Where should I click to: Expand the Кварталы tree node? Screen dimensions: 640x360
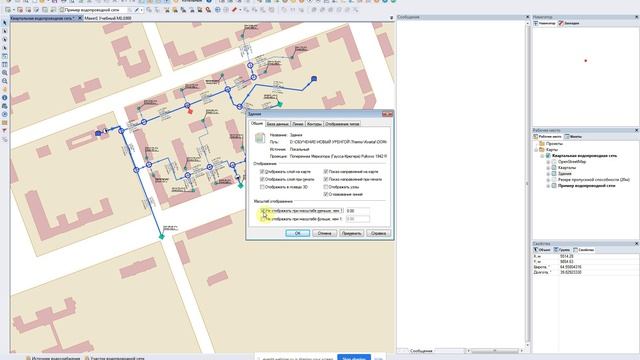[548, 168]
